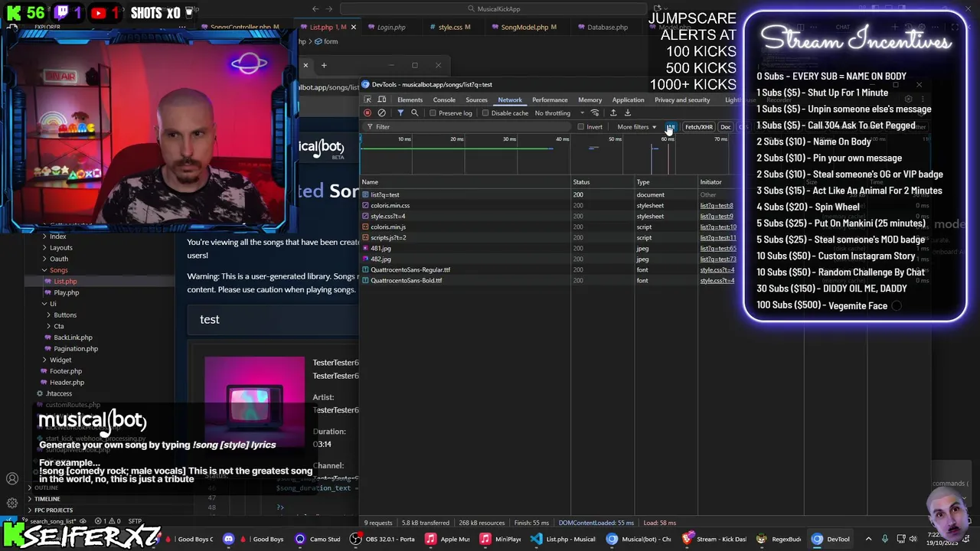Switch to the Application tab in DevTools
The width and height of the screenshot is (980, 551).
[628, 99]
